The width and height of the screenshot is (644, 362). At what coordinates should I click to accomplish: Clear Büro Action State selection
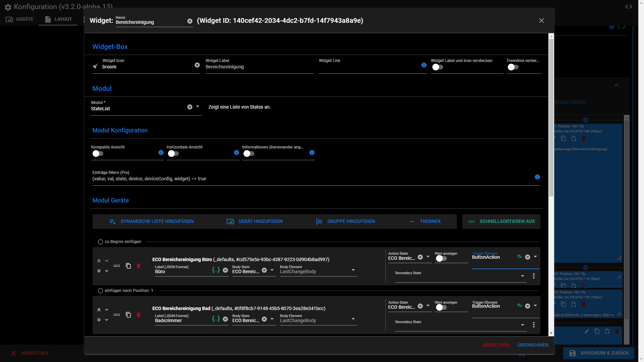(420, 257)
